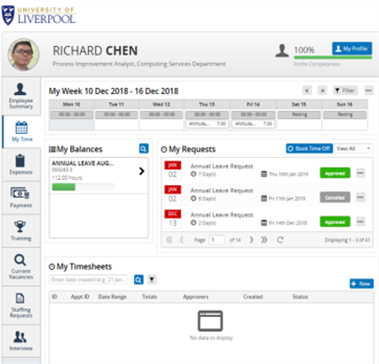The height and width of the screenshot is (364, 379).
Task: Collapse the My Week panel
Action: 369,90
